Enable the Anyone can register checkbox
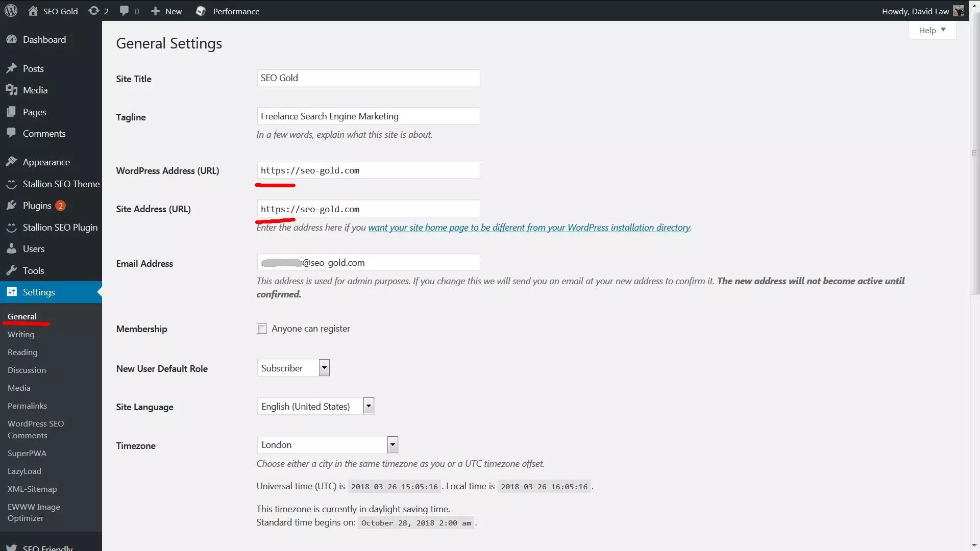Image resolution: width=980 pixels, height=551 pixels. pos(262,329)
